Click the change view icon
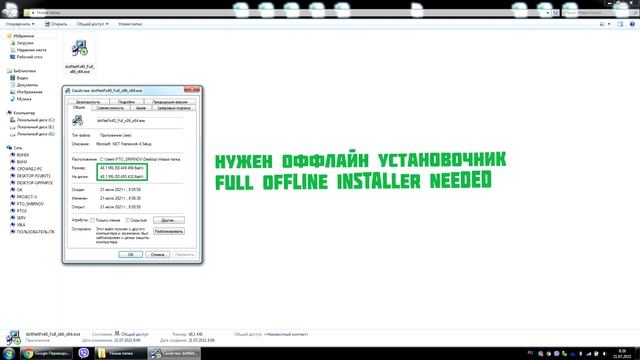The image size is (640, 360). click(602, 24)
